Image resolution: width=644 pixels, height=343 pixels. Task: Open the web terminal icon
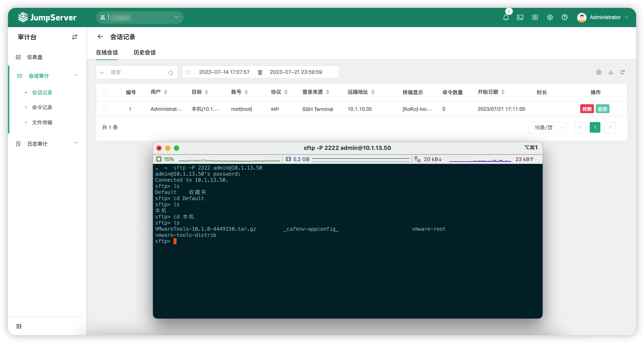point(520,17)
